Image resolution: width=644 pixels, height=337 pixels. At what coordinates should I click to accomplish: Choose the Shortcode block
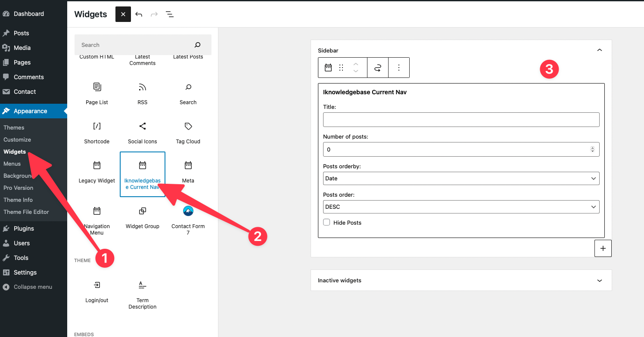(97, 133)
